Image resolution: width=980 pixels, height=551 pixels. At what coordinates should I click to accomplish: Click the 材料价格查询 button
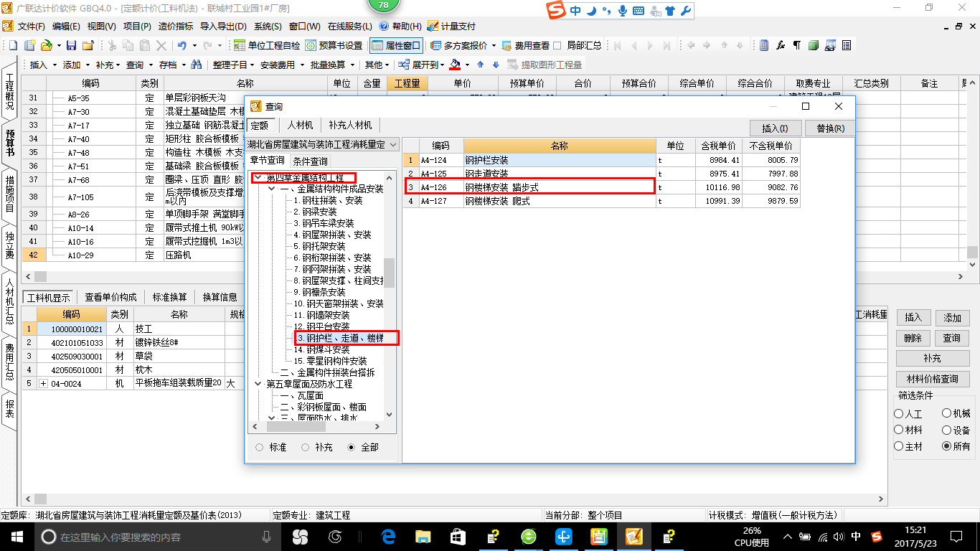tap(933, 379)
